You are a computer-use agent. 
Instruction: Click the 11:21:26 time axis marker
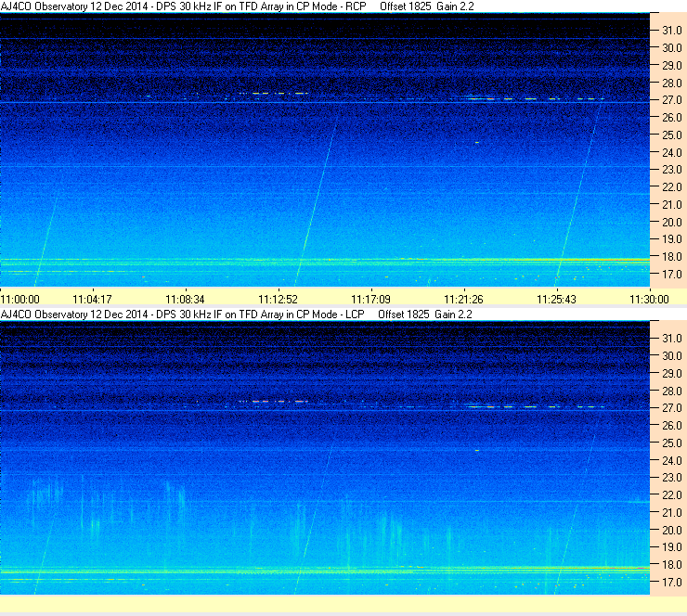pyautogui.click(x=463, y=300)
